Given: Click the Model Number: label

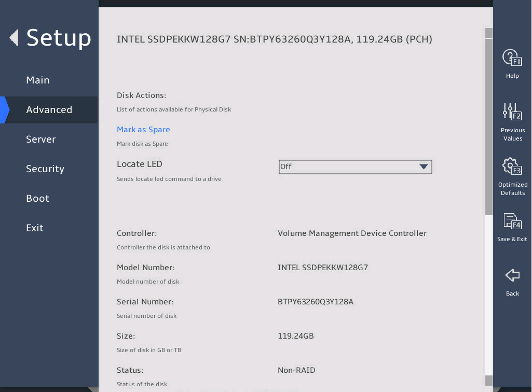Looking at the screenshot, I should click(145, 268).
